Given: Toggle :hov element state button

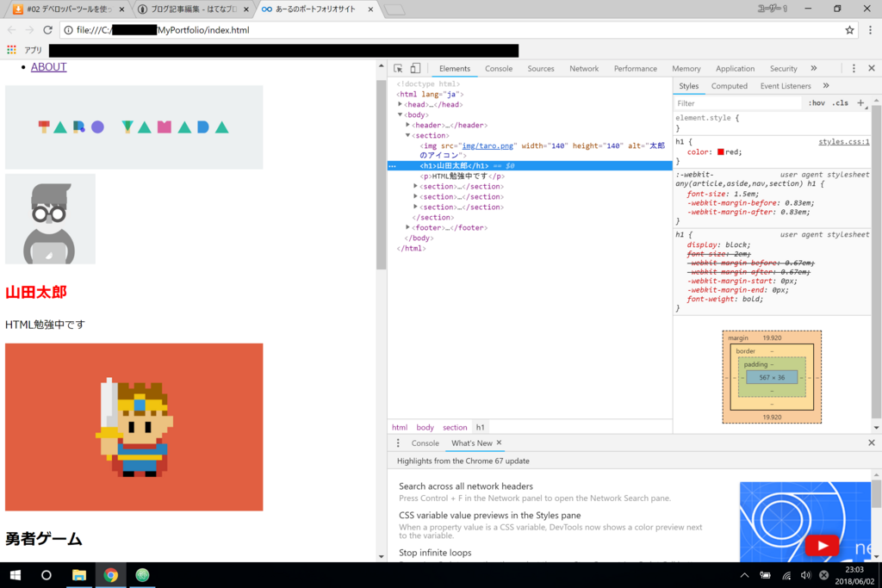Looking at the screenshot, I should tap(817, 102).
